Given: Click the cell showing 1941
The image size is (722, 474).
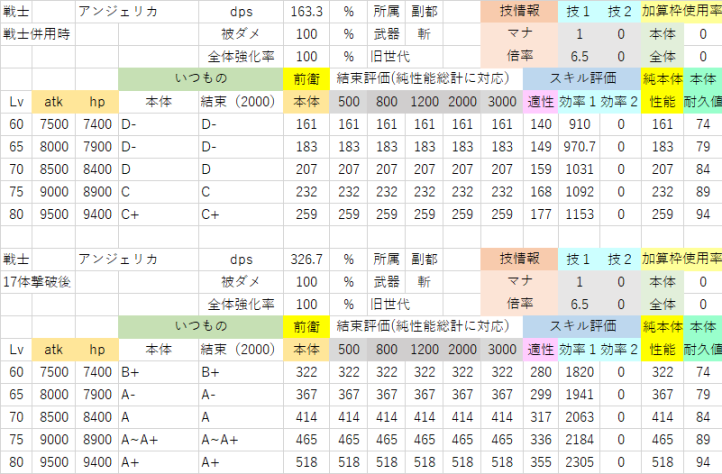Looking at the screenshot, I should pos(579,395).
